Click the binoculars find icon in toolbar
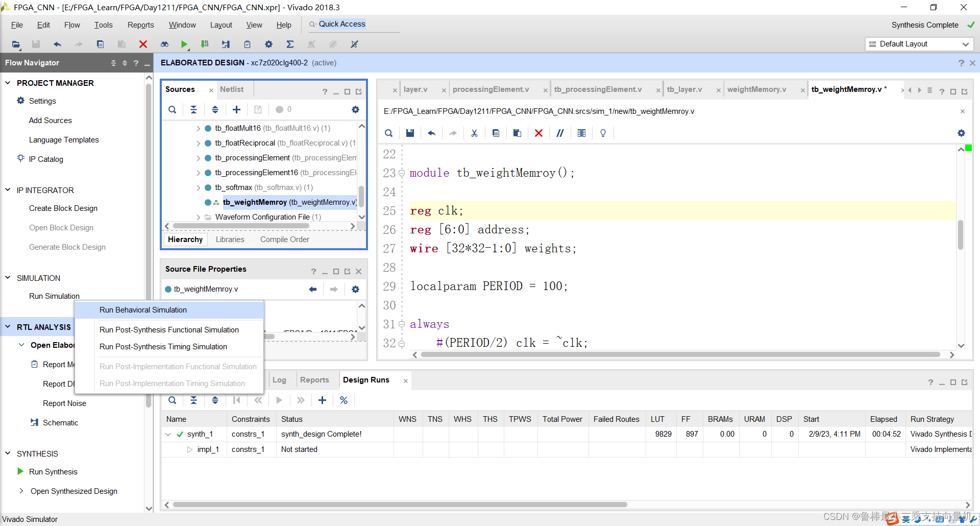The height and width of the screenshot is (526, 980). point(164,44)
